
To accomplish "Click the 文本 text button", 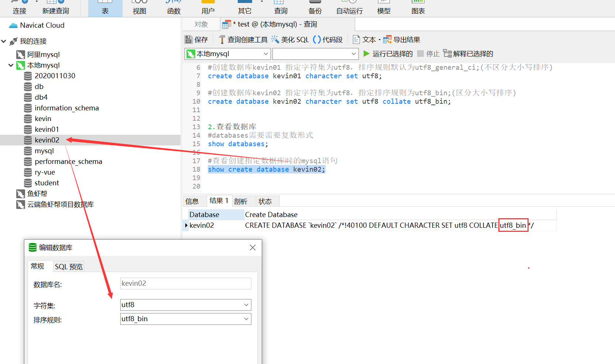I will 364,40.
